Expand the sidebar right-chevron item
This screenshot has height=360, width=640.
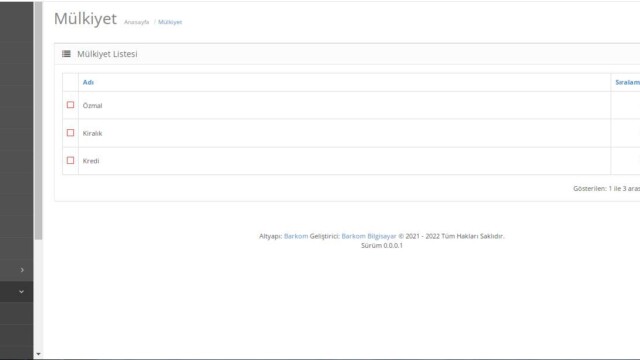(x=22, y=270)
